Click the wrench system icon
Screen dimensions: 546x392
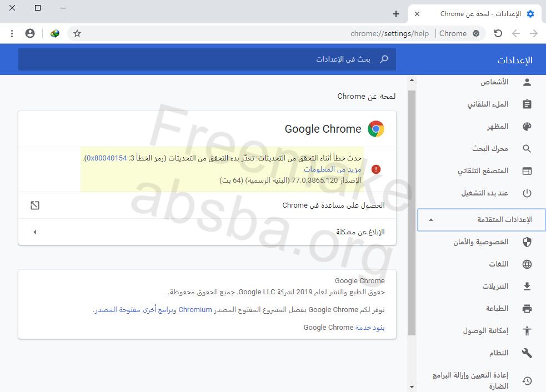[x=527, y=353]
